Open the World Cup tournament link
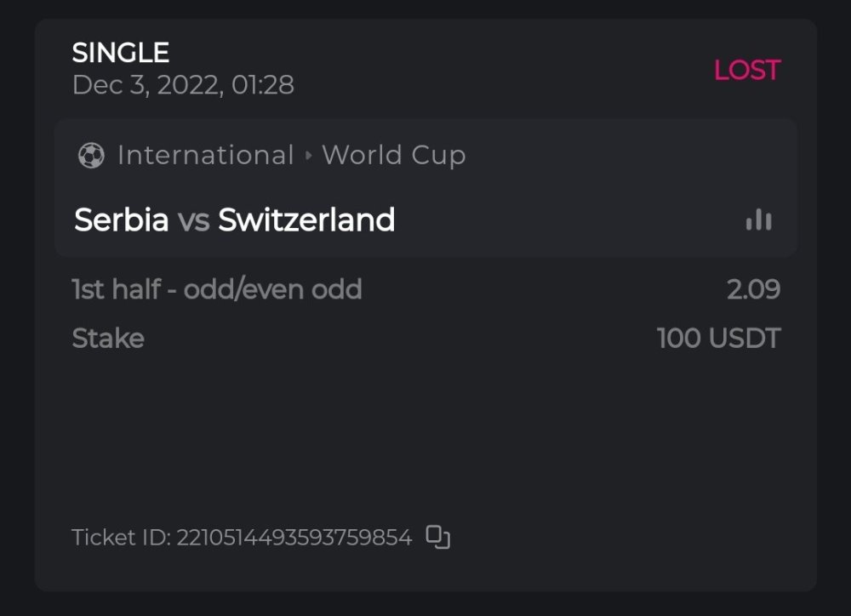Screen dimensions: 851x616 click(393, 156)
